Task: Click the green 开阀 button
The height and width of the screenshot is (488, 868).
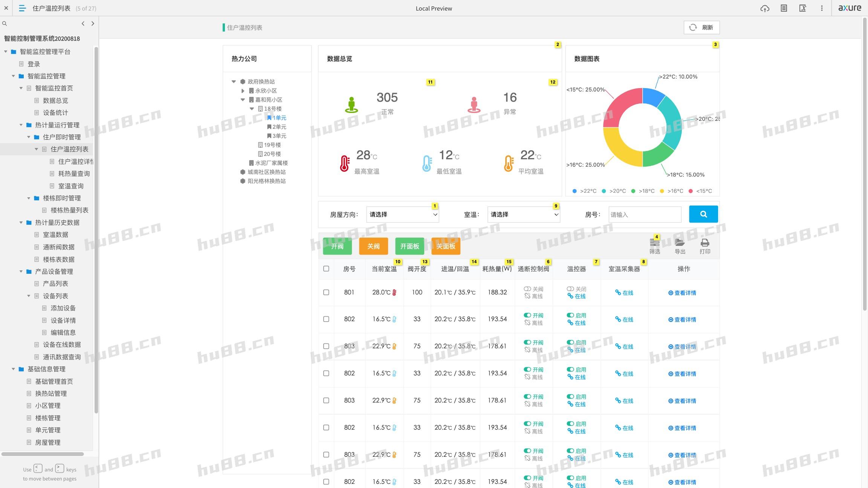Action: pos(337,246)
